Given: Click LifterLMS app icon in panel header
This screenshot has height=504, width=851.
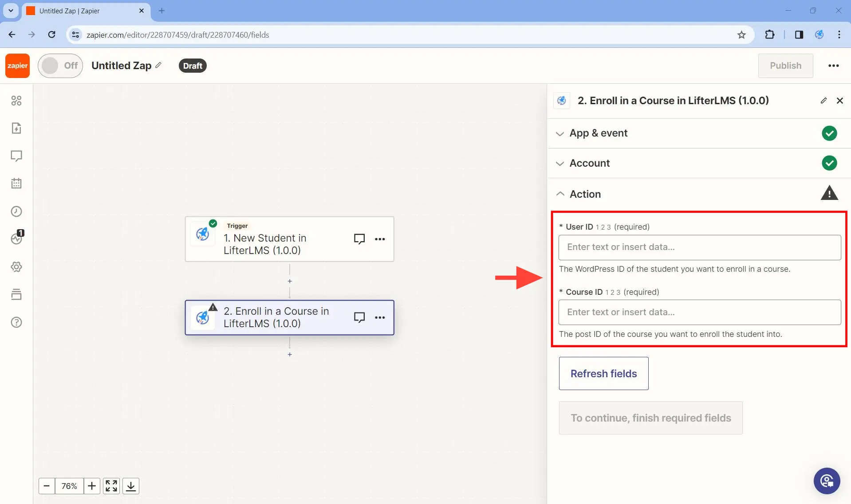Looking at the screenshot, I should pyautogui.click(x=561, y=101).
